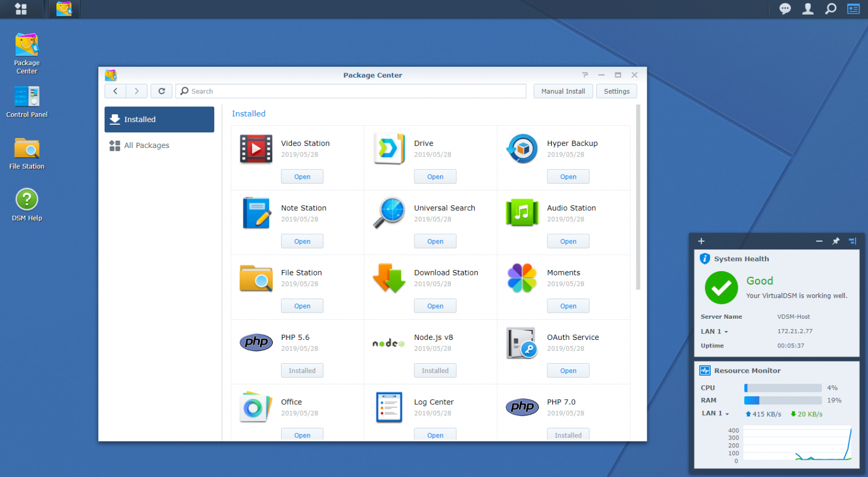Go back with the left arrow button
This screenshot has width=868, height=477.
(x=115, y=91)
